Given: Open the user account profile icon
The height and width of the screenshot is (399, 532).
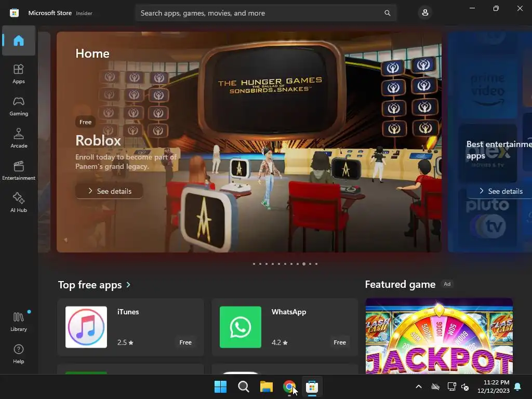Looking at the screenshot, I should coord(425,13).
